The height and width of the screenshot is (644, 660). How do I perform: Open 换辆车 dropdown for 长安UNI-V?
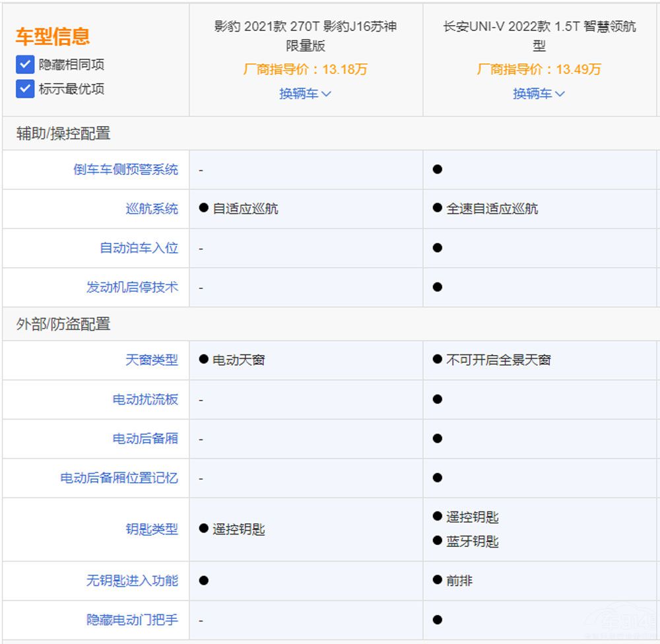[x=539, y=94]
